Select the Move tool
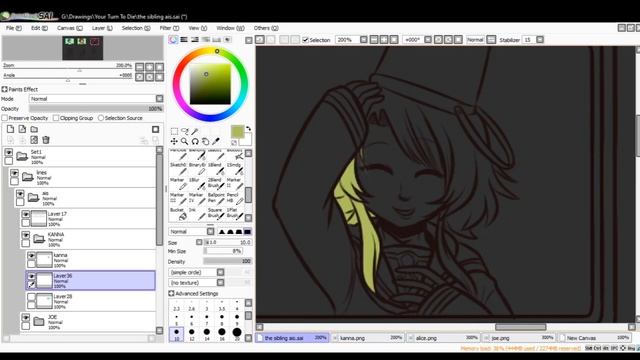This screenshot has width=640, height=360. (x=174, y=141)
